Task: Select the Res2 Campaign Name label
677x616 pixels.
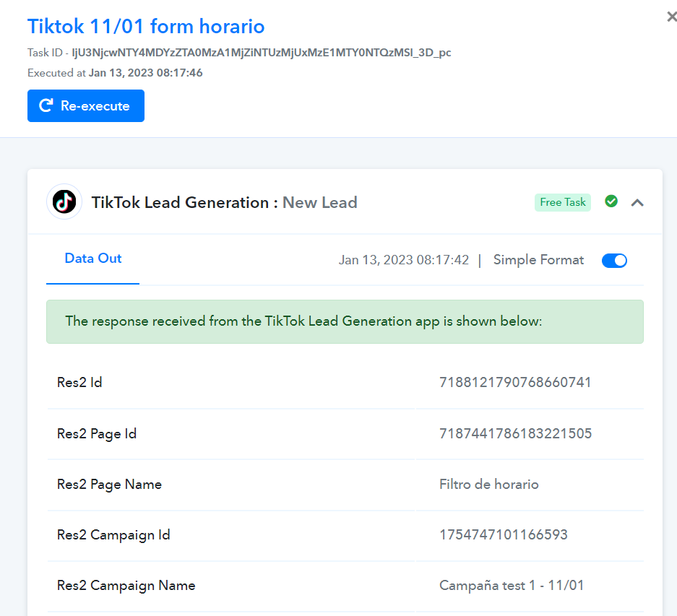Action: pyautogui.click(x=126, y=586)
